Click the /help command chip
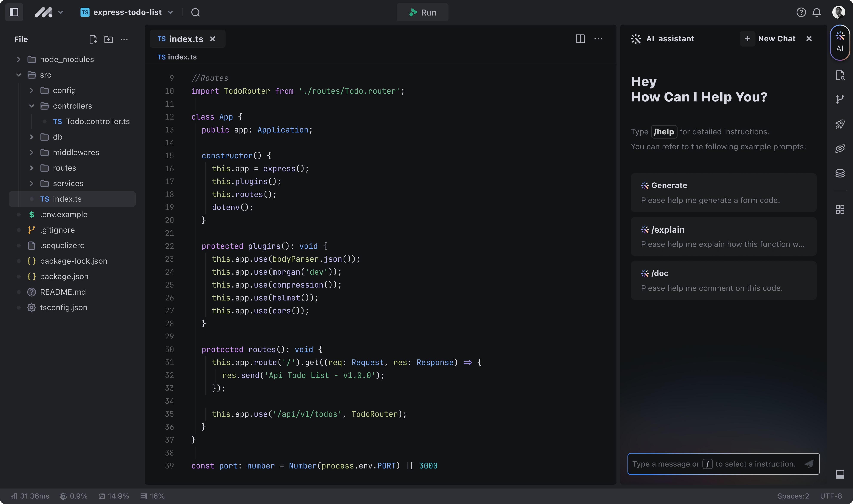The height and width of the screenshot is (504, 853). pos(664,132)
